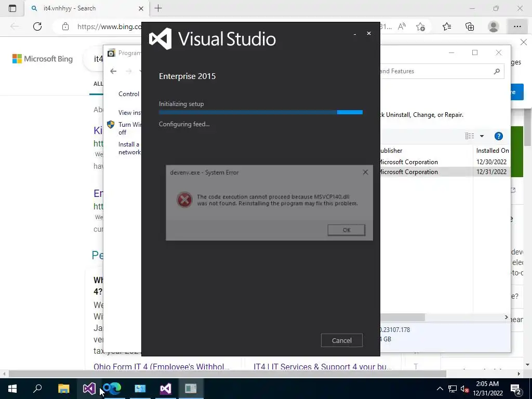The width and height of the screenshot is (532, 399).
Task: Open the muted volume tray icon
Action: (x=465, y=389)
